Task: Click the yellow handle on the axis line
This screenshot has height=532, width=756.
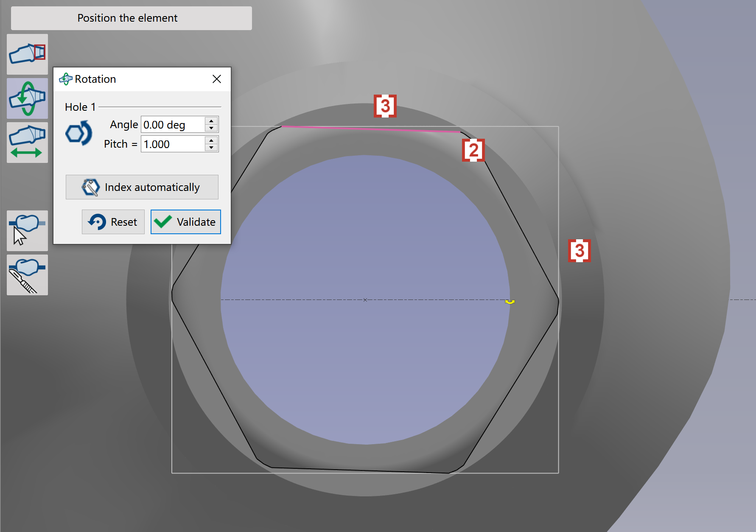Action: [510, 301]
